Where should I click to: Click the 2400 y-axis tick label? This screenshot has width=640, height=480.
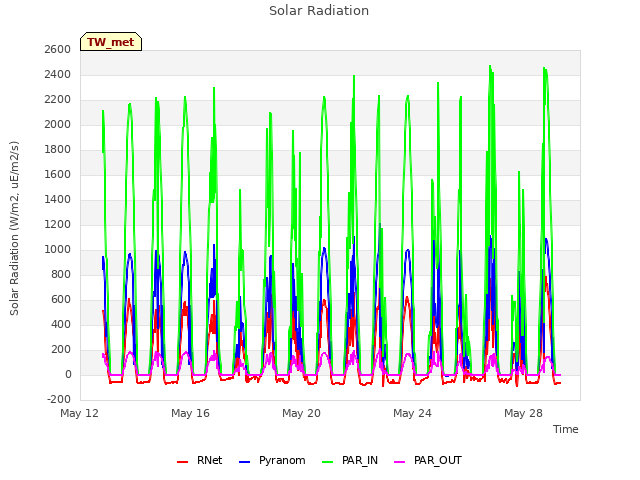(x=58, y=74)
